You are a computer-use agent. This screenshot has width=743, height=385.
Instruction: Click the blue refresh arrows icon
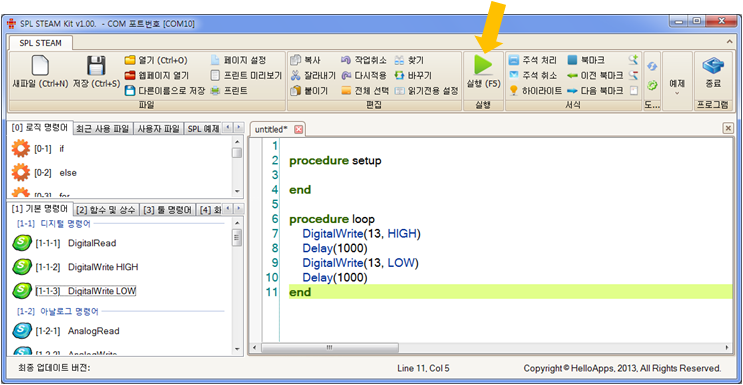[x=652, y=67]
